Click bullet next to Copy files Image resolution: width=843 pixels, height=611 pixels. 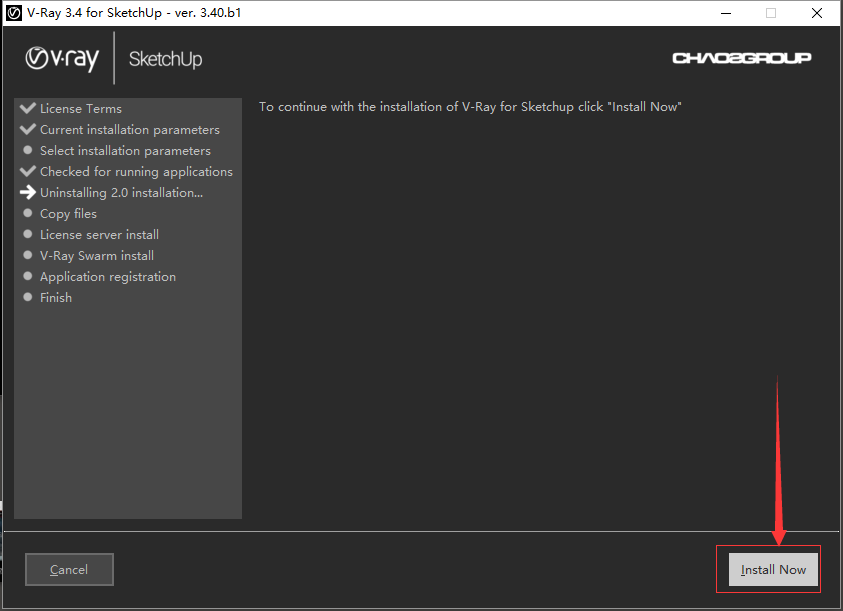[x=28, y=213]
